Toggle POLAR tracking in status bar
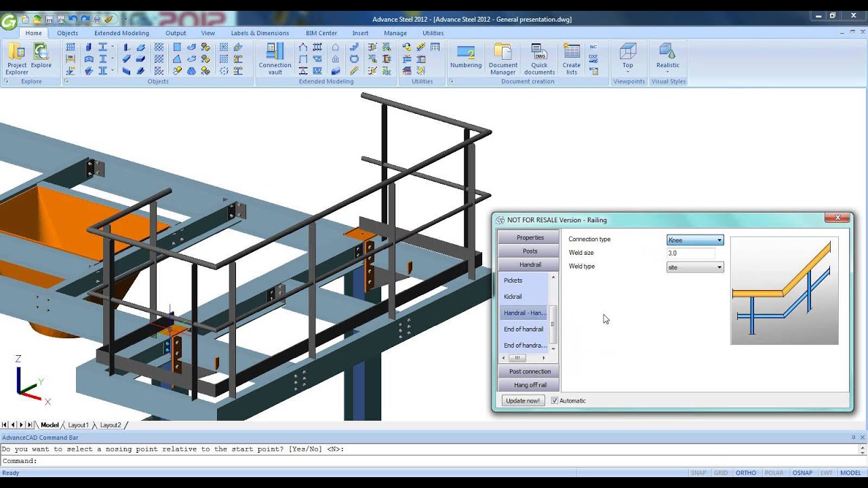The height and width of the screenshot is (488, 868). (774, 473)
